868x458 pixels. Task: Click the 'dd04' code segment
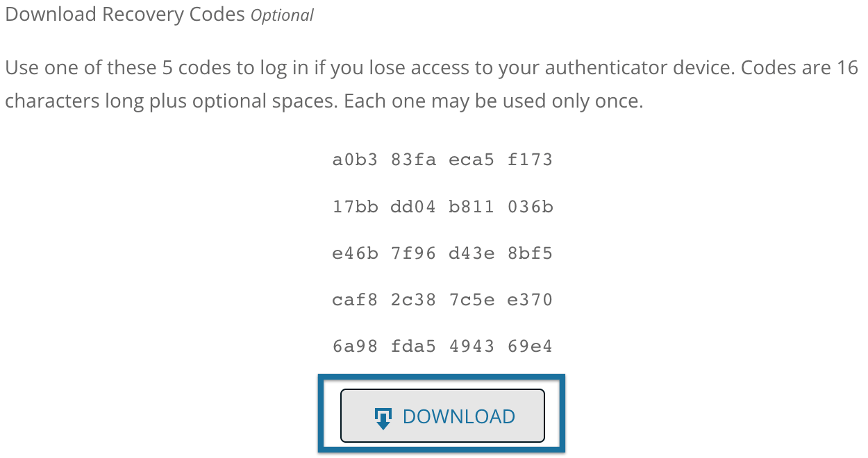click(413, 207)
